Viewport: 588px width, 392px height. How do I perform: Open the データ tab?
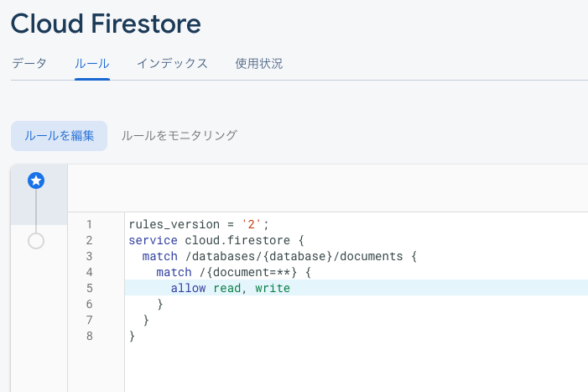[x=29, y=64]
